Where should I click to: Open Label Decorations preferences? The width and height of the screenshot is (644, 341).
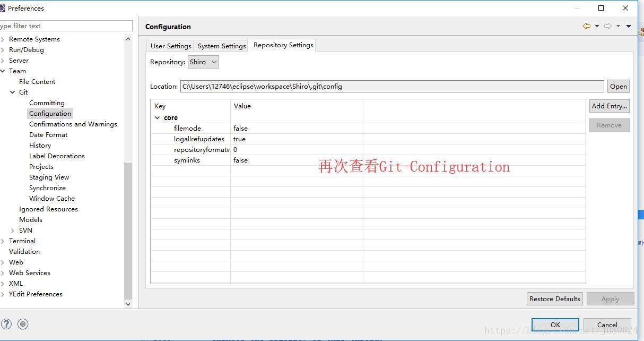click(x=57, y=156)
